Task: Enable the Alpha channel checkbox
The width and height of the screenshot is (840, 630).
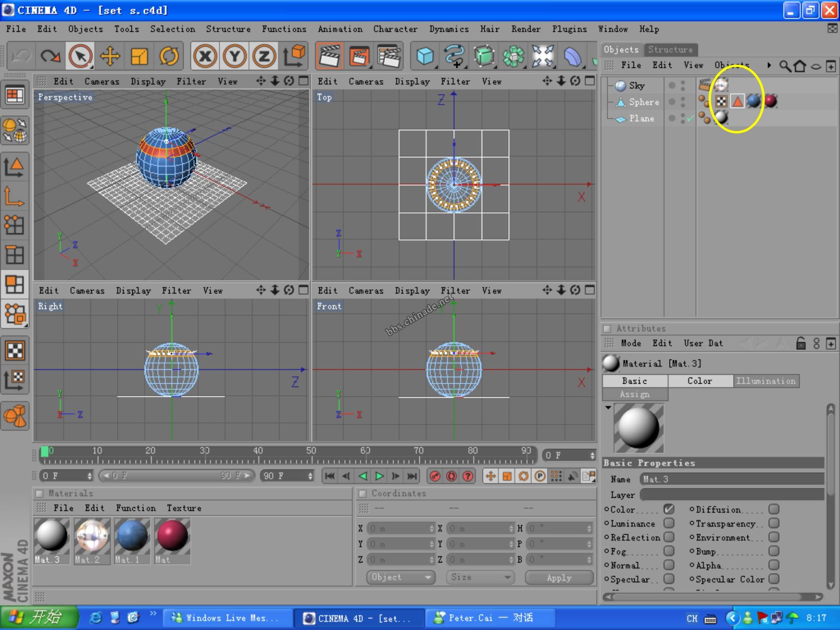Action: pos(774,565)
